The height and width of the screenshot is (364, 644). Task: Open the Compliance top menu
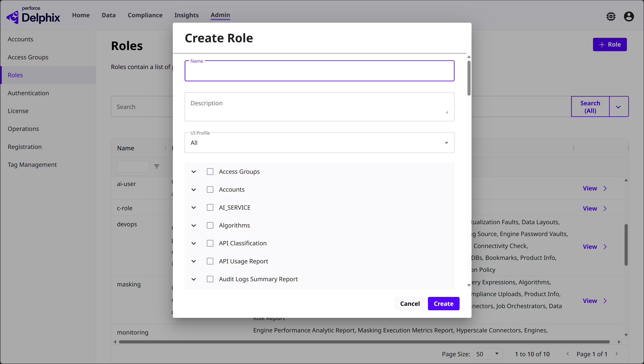[145, 15]
